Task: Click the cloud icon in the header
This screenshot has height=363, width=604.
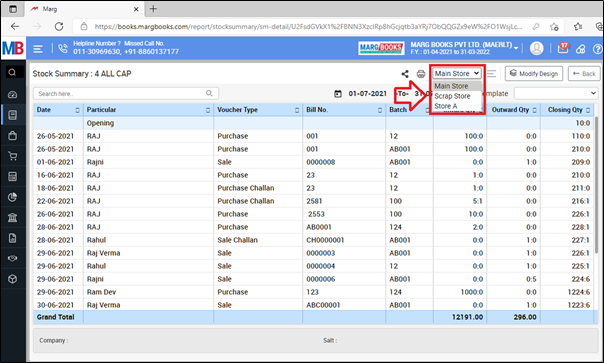Action: click(x=581, y=49)
